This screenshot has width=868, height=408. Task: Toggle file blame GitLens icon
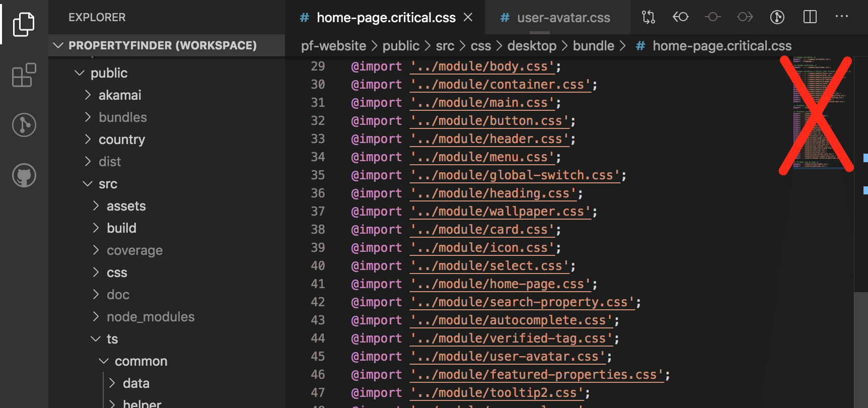(x=777, y=17)
